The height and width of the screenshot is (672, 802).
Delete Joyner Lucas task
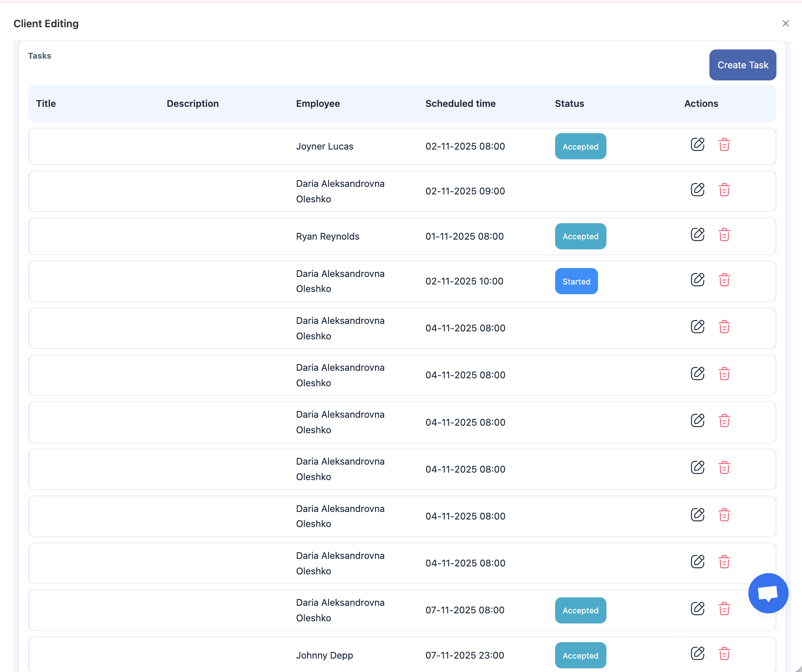724,145
